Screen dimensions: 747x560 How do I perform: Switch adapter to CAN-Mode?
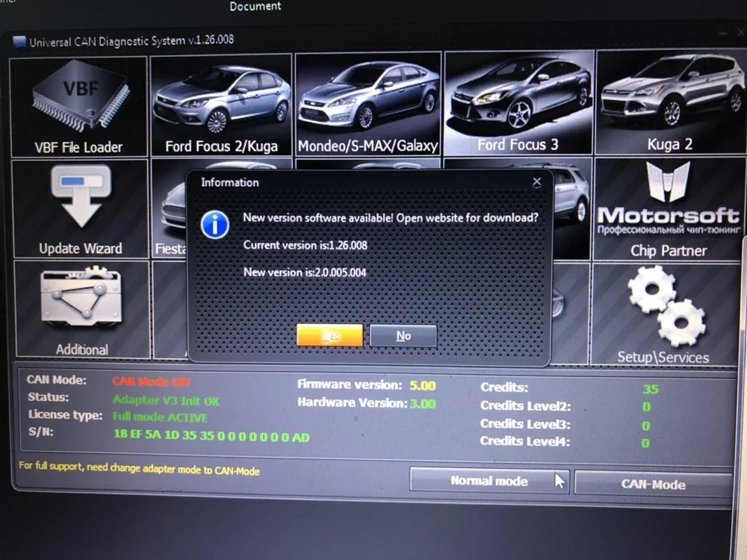pyautogui.click(x=653, y=485)
